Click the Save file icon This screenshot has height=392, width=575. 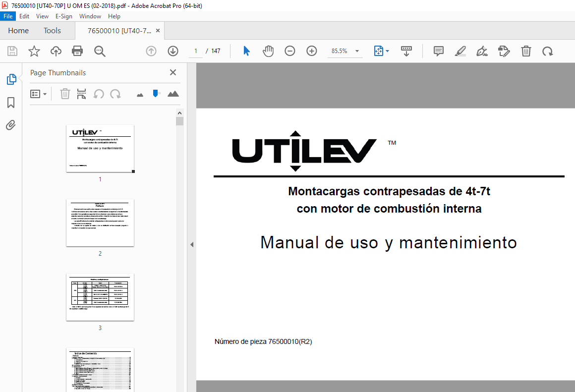12,51
